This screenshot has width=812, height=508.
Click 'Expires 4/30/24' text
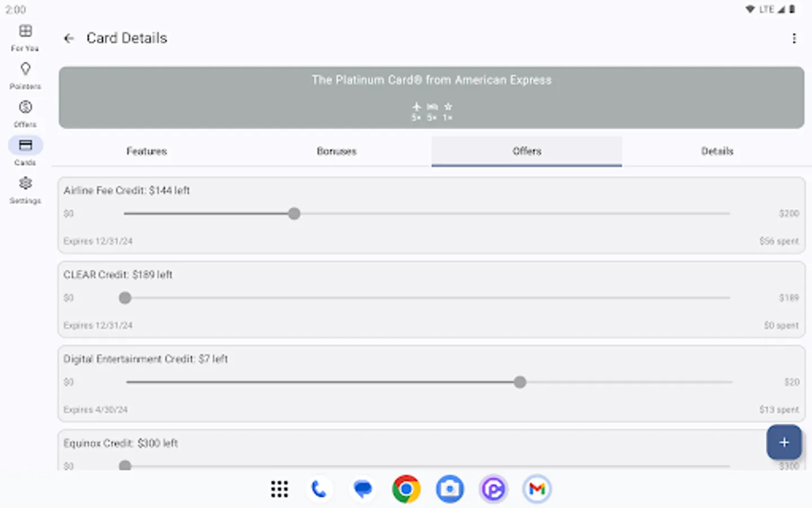(95, 410)
